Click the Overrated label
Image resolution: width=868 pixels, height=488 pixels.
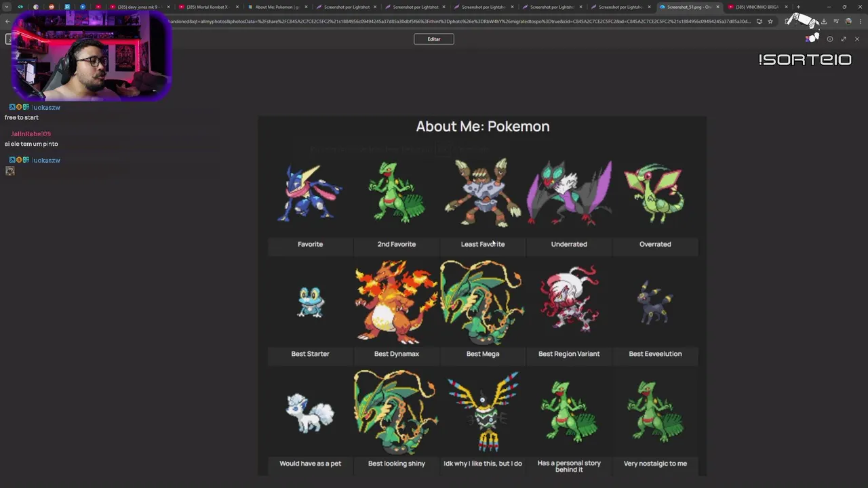[655, 244]
